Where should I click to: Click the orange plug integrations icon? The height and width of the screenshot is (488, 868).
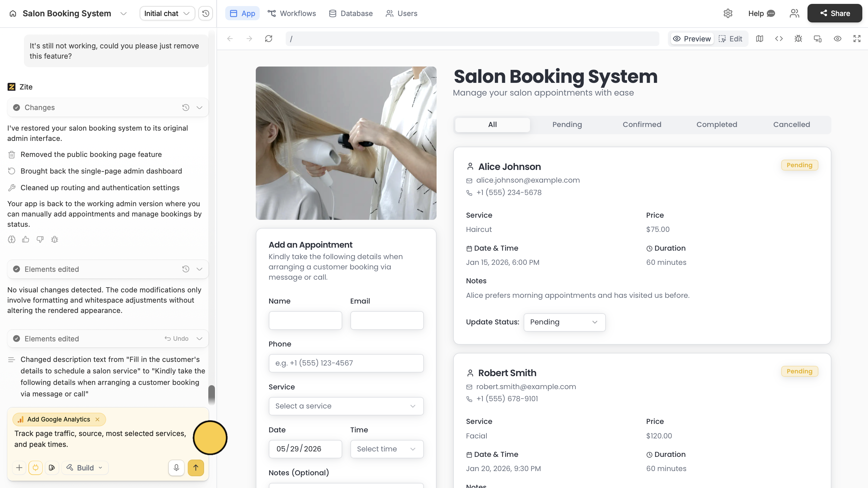coord(35,468)
